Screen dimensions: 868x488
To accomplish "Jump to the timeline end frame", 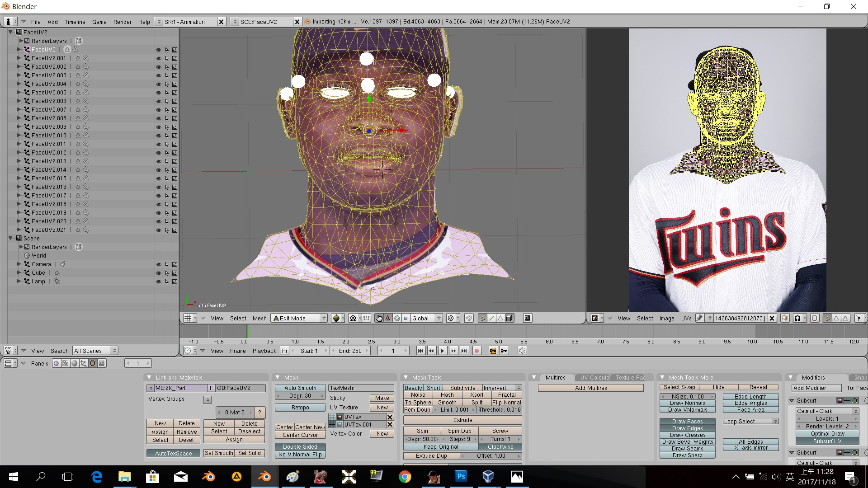I will 464,351.
